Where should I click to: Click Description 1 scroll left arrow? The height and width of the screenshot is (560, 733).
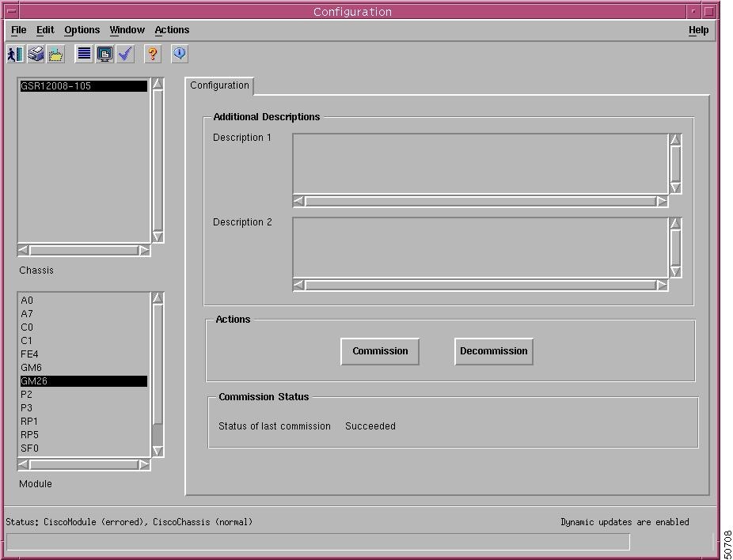299,202
